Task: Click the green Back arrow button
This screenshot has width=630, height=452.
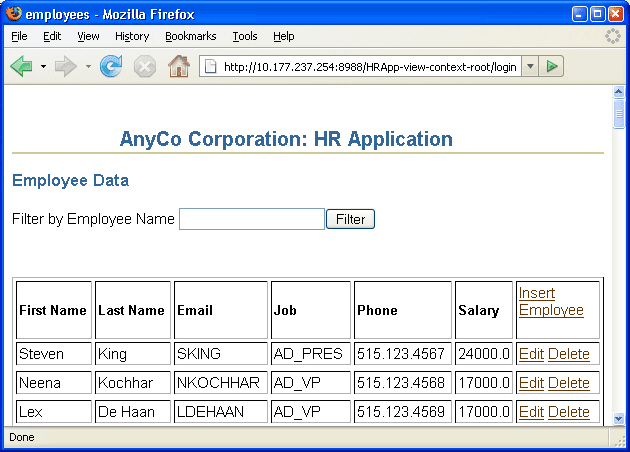Action: click(x=22, y=67)
